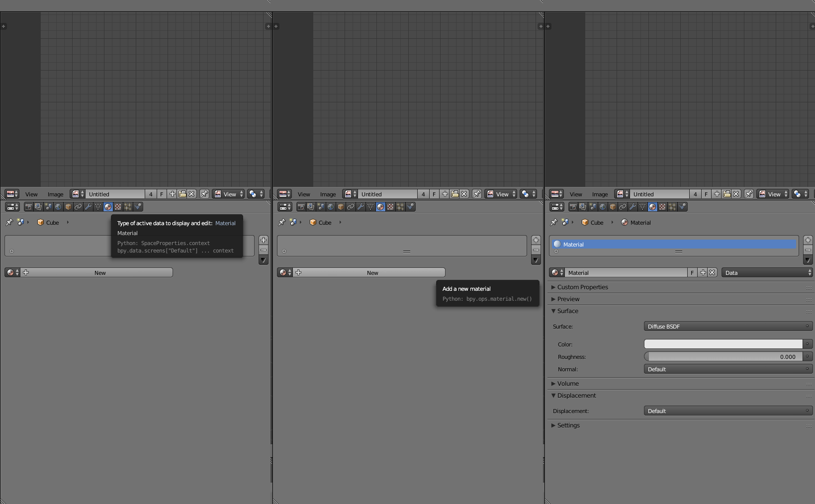Screen dimensions: 815x504
Task: Toggle image pin in middle image editor header
Action: click(476, 194)
